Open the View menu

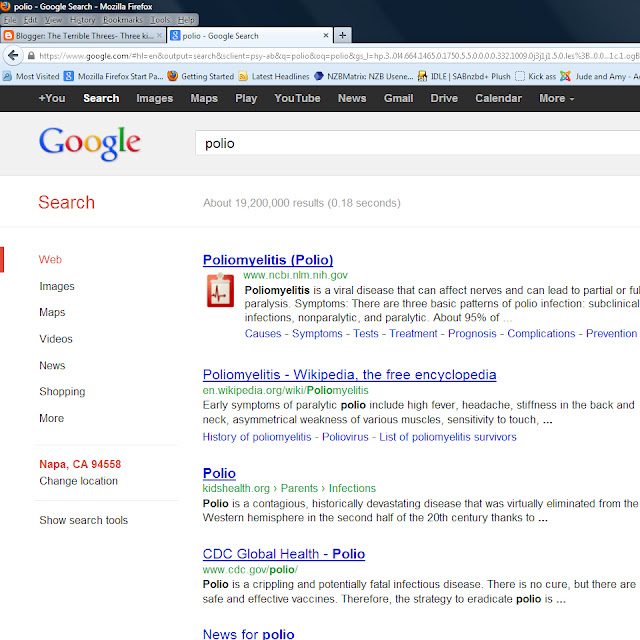click(x=53, y=20)
